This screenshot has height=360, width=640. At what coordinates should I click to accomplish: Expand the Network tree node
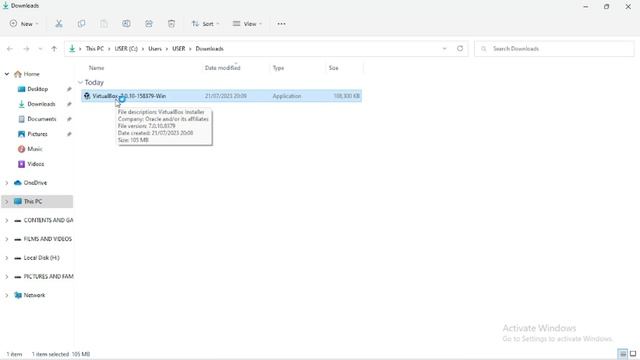[x=7, y=295]
